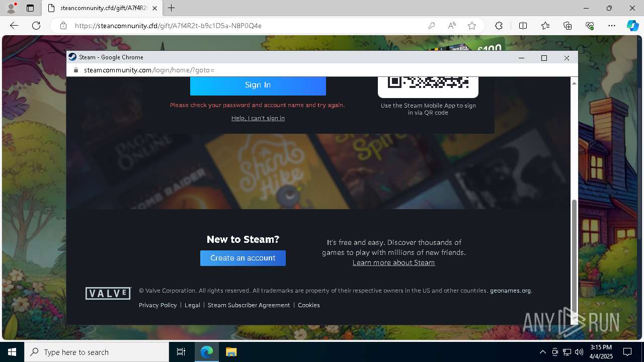Close the steancomnunity.cfd browser tab

pos(154,8)
